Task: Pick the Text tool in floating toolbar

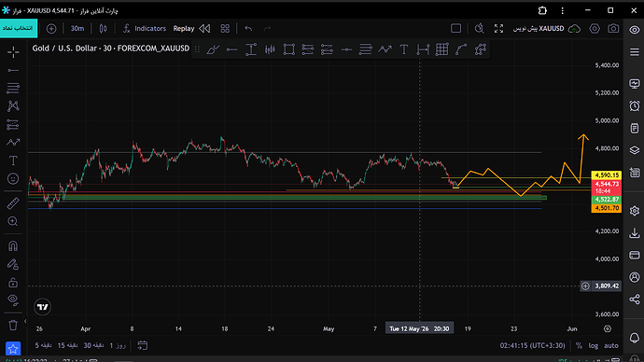Action: [404, 49]
